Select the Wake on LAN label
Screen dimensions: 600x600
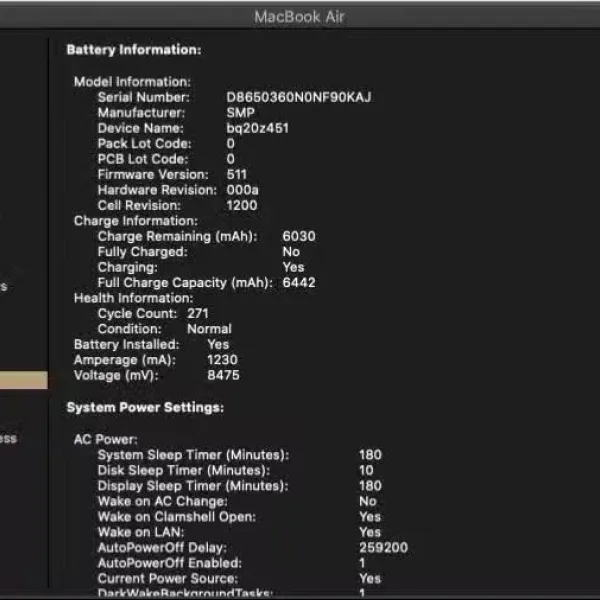point(141,532)
